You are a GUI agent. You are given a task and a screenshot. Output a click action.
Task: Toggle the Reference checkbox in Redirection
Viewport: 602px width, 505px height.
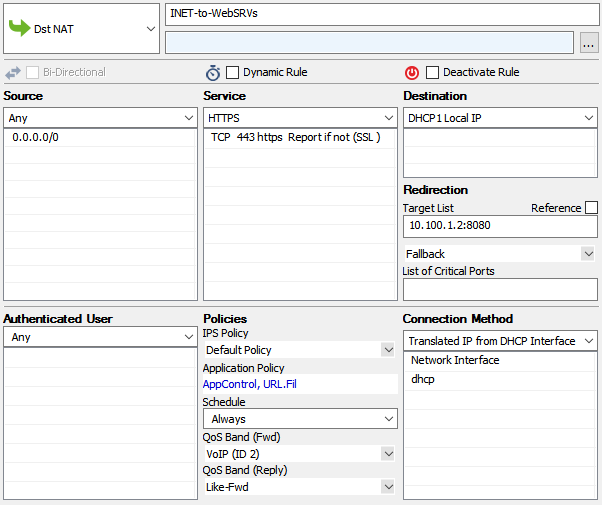pyautogui.click(x=591, y=208)
